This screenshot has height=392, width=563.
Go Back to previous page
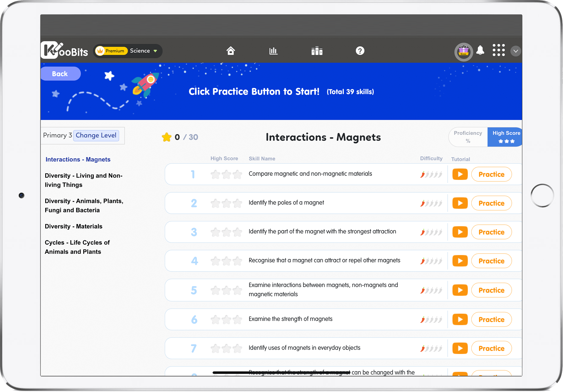pos(60,74)
